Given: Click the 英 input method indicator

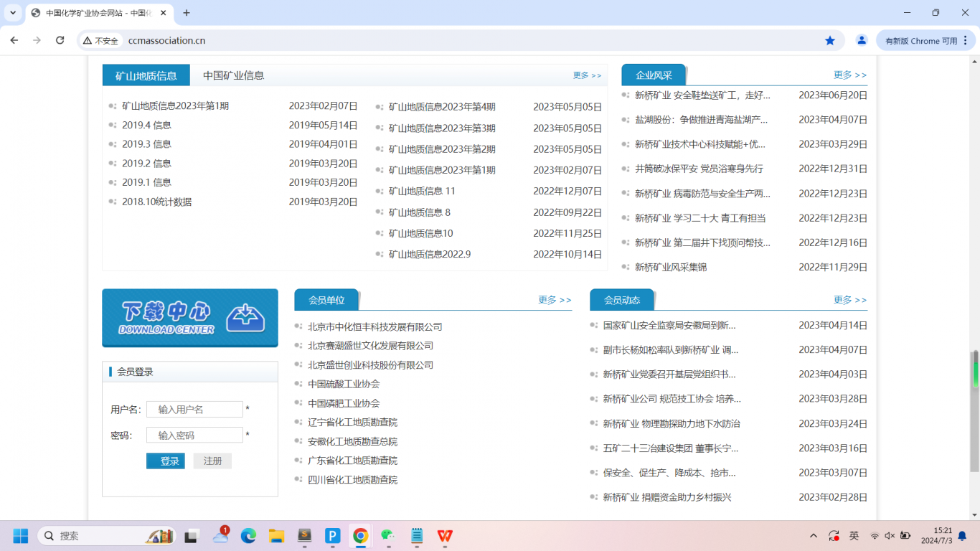Looking at the screenshot, I should coord(854,536).
